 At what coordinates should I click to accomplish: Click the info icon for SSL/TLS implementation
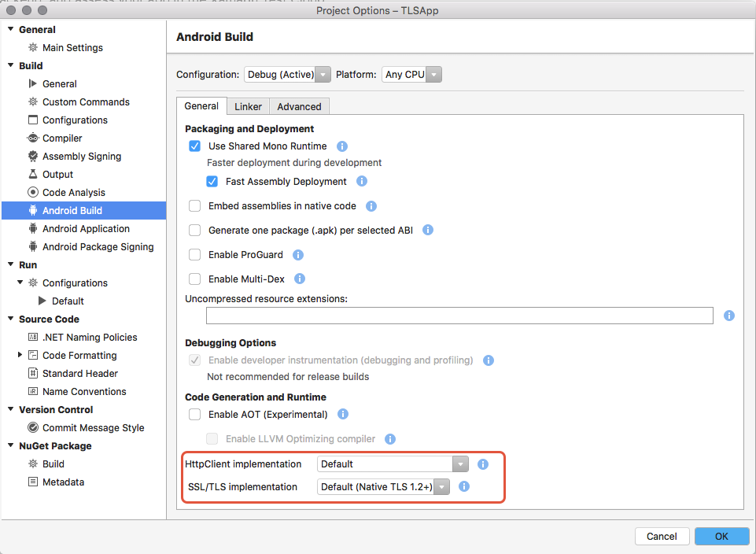[x=464, y=486]
